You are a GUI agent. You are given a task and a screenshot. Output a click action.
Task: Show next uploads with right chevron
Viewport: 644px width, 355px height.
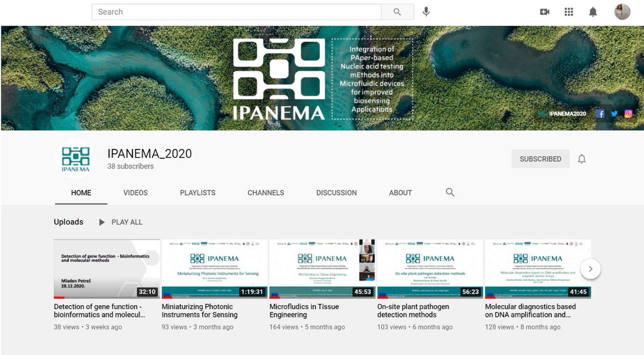click(590, 269)
